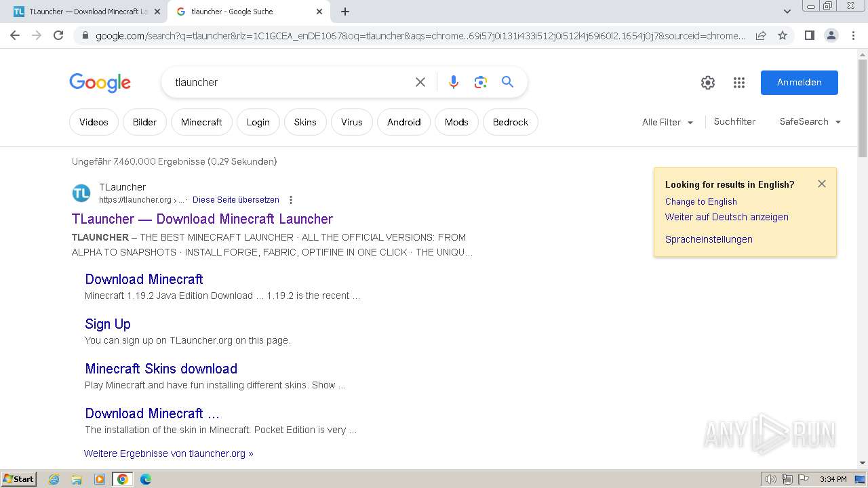868x488 pixels.
Task: Select the Login filter chip
Action: point(258,122)
